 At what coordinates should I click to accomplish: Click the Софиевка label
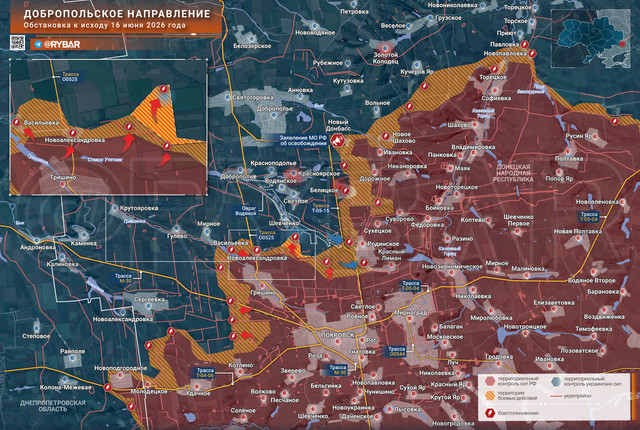496,98
